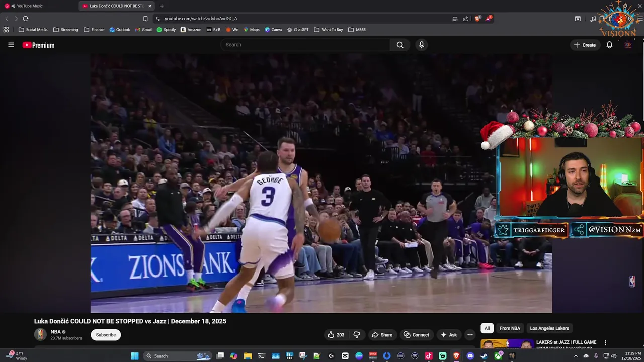The width and height of the screenshot is (644, 362).
Task: Open the Outlook bookmark
Action: 120,30
